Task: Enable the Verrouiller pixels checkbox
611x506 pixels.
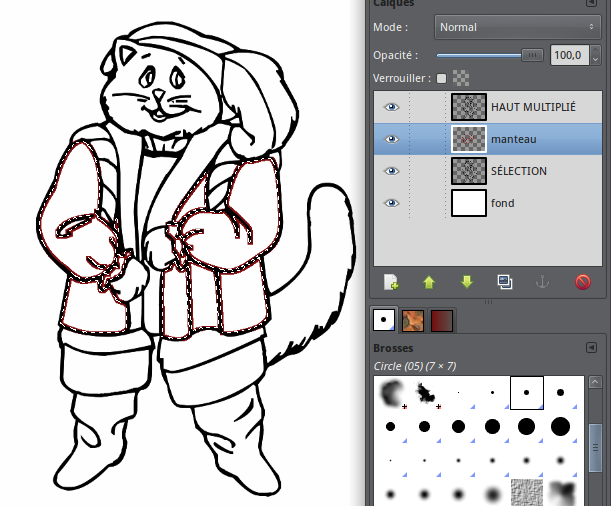Action: point(441,78)
